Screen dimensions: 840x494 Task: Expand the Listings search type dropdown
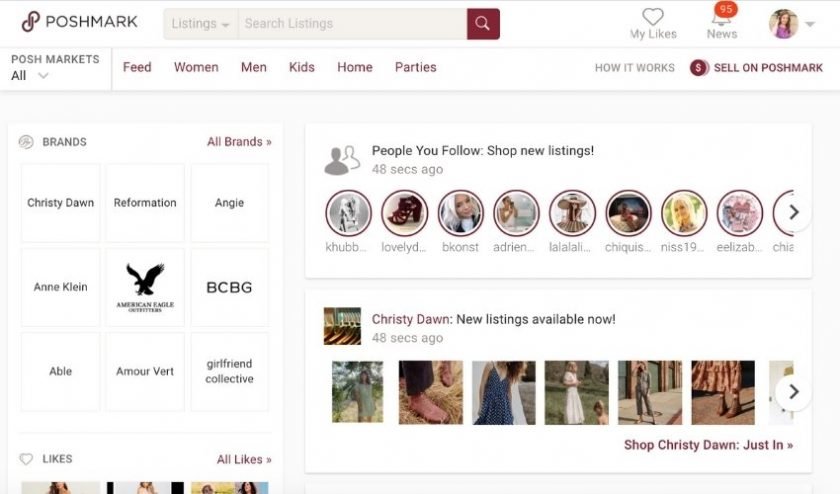[x=201, y=24]
